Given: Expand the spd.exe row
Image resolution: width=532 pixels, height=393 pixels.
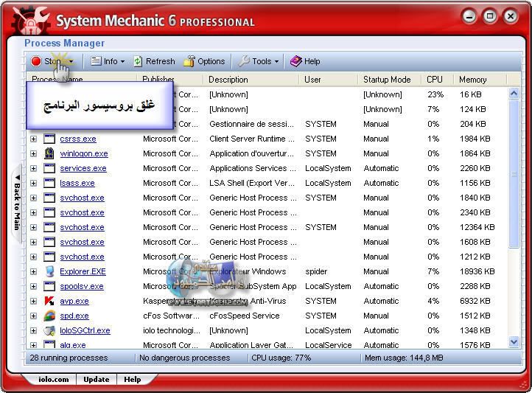Looking at the screenshot, I should coord(34,316).
